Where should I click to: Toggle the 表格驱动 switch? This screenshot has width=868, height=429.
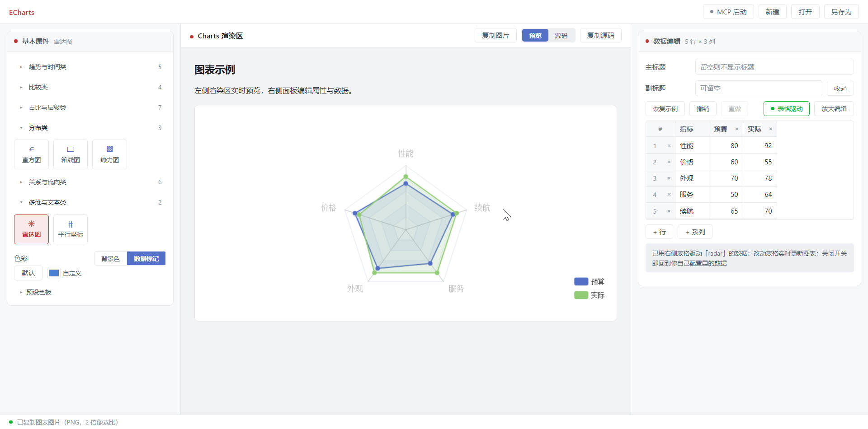click(x=787, y=109)
